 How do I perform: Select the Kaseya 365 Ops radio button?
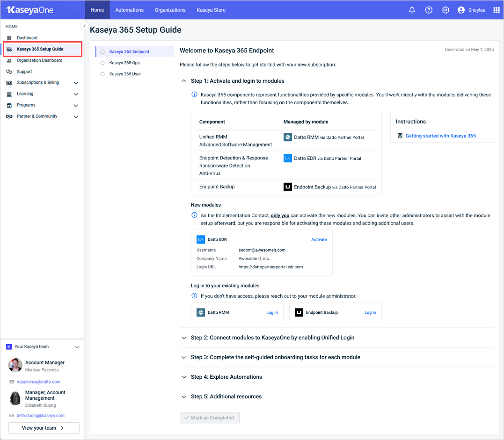(x=102, y=63)
